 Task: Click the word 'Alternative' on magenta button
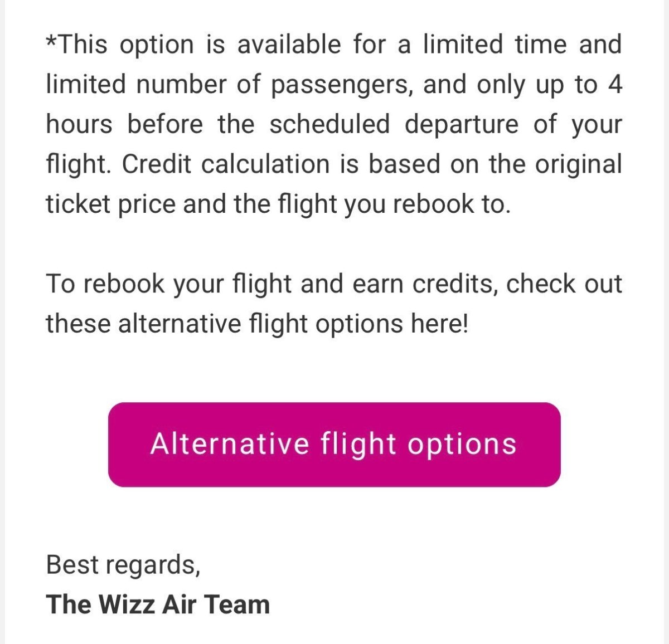[230, 444]
